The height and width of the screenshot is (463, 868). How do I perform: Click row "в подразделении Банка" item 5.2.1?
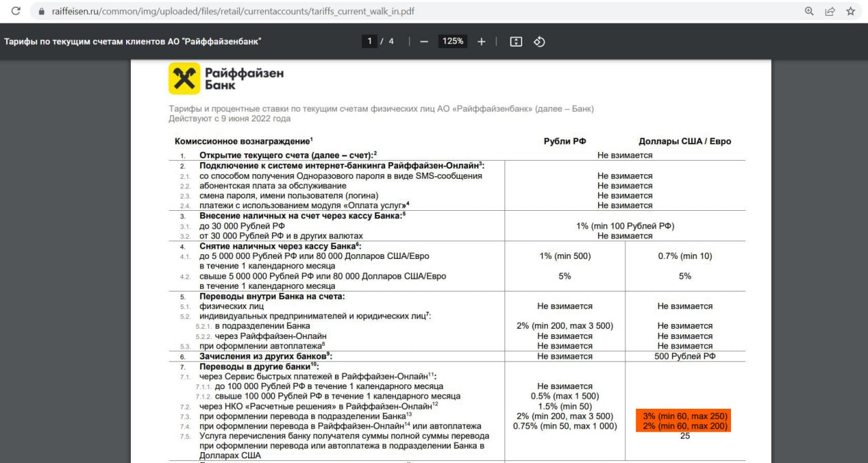[x=262, y=326]
